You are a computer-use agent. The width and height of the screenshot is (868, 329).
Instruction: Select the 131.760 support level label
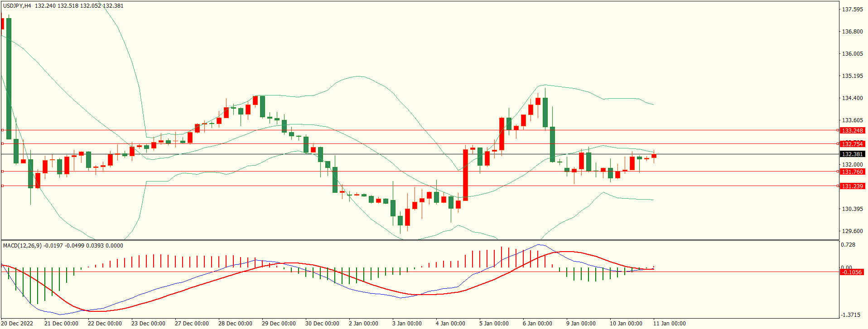pos(852,172)
